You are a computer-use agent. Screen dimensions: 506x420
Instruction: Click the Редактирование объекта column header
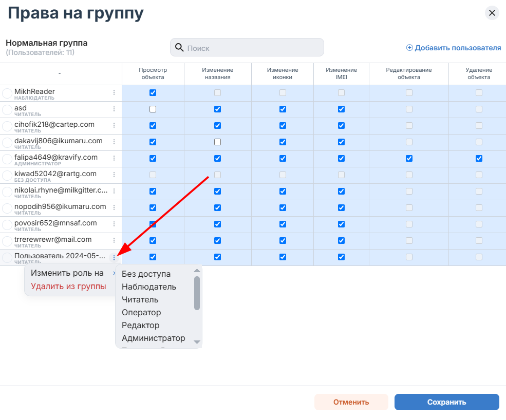click(409, 73)
